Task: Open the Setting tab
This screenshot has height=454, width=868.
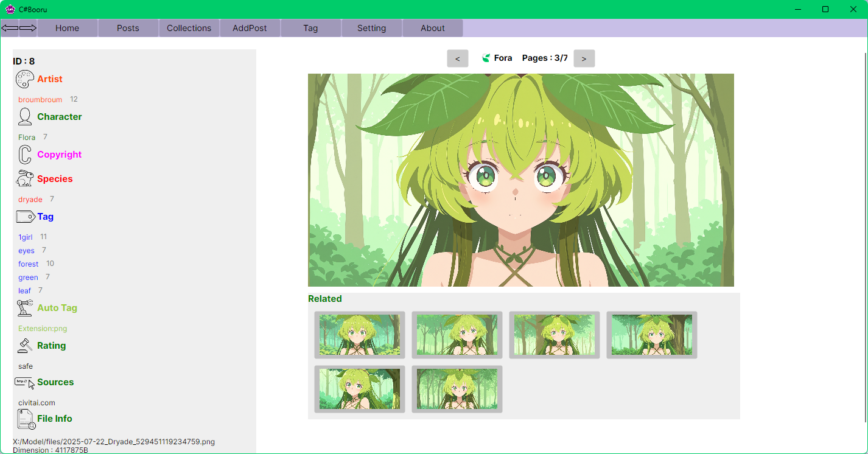Action: [x=372, y=28]
